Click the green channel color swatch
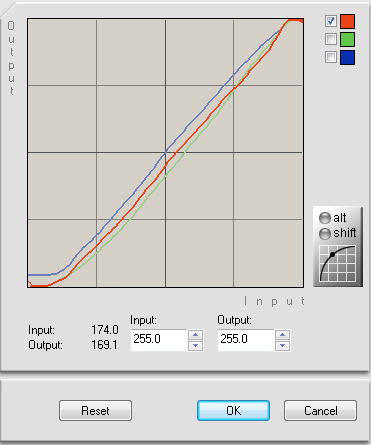The image size is (371, 445). 347,39
